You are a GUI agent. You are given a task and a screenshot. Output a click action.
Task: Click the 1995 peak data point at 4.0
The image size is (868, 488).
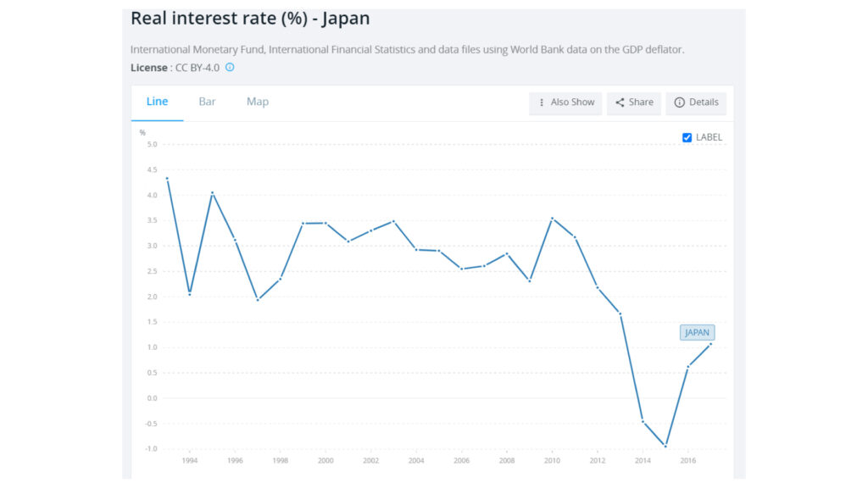(213, 193)
